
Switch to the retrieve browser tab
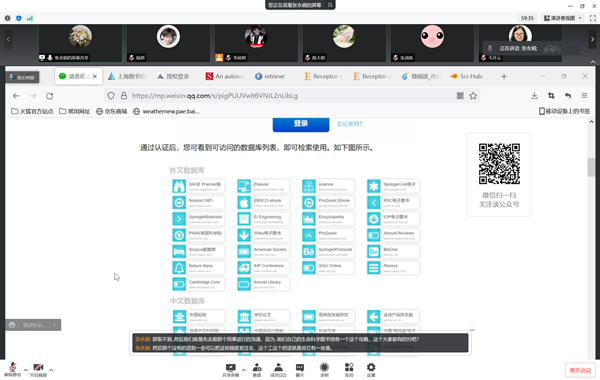point(270,77)
